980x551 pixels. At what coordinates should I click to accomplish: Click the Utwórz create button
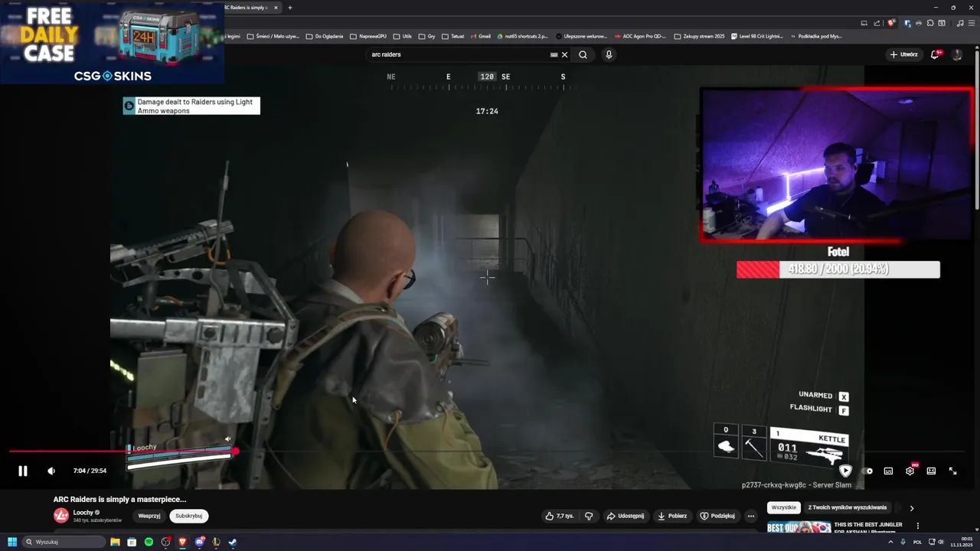coord(904,54)
